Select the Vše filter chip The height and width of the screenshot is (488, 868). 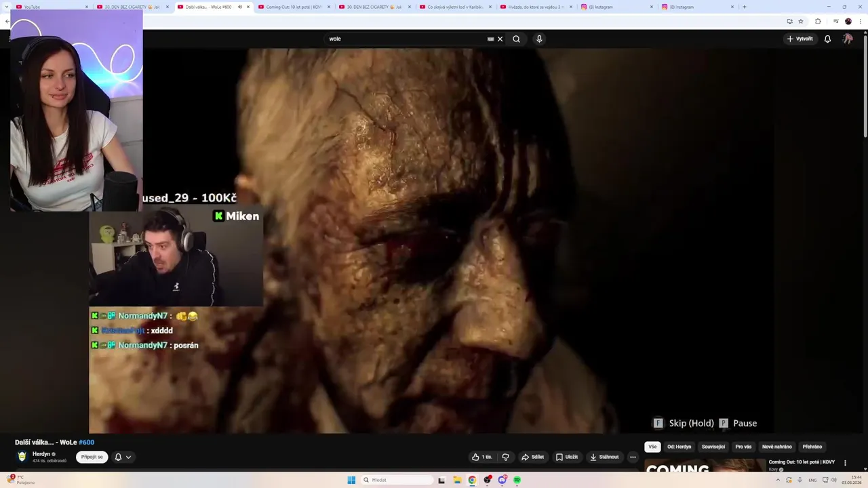[x=652, y=447]
